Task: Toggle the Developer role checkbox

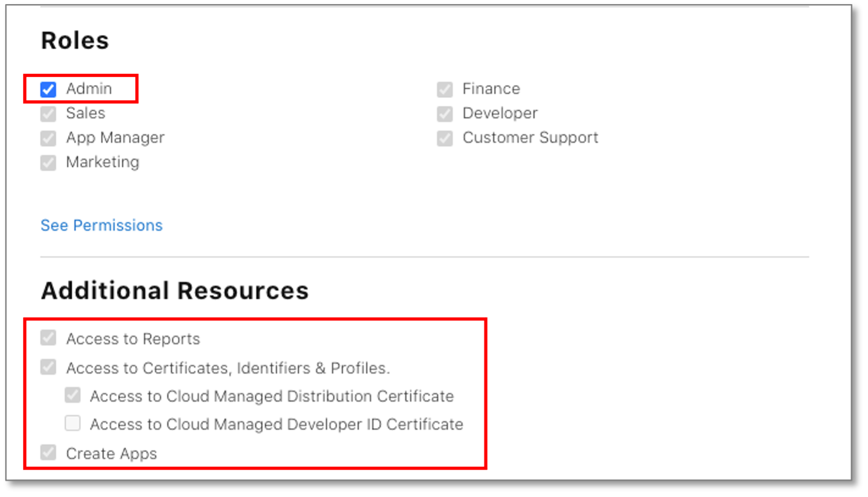Action: click(x=445, y=113)
